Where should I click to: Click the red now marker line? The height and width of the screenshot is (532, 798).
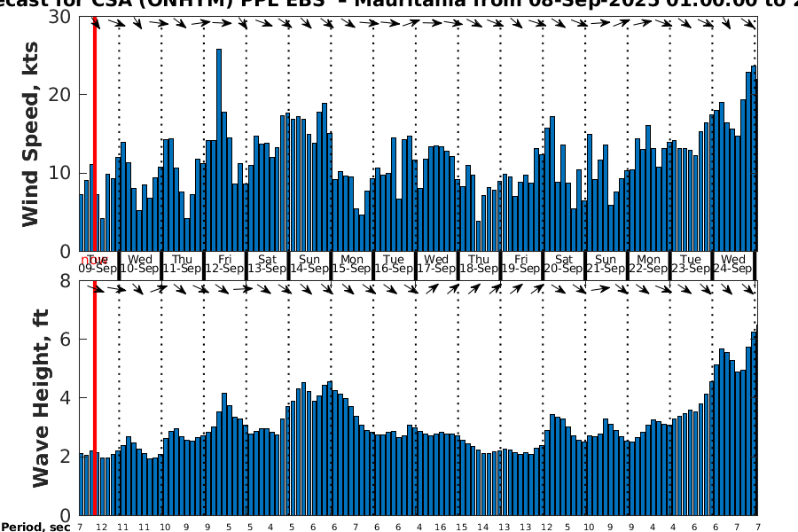coord(95,265)
